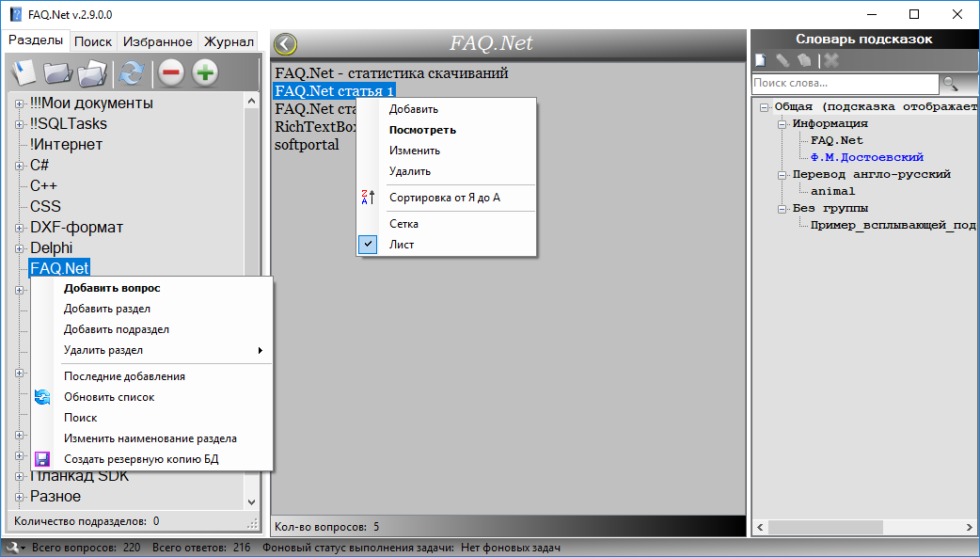Expand the Delphi tree node
The image size is (980, 557).
[x=20, y=248]
